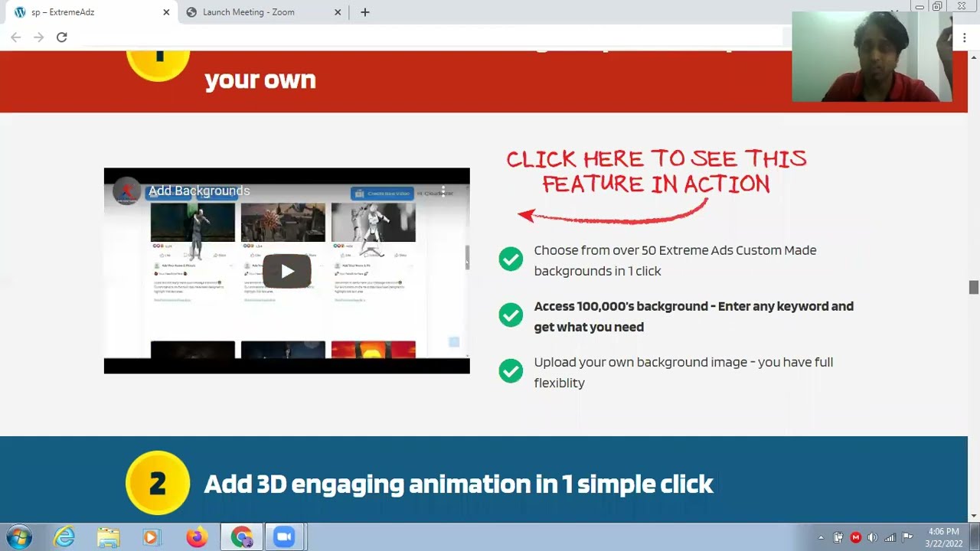Screen dimensions: 980x551
Task: Restore down the browser window
Action: point(937,6)
